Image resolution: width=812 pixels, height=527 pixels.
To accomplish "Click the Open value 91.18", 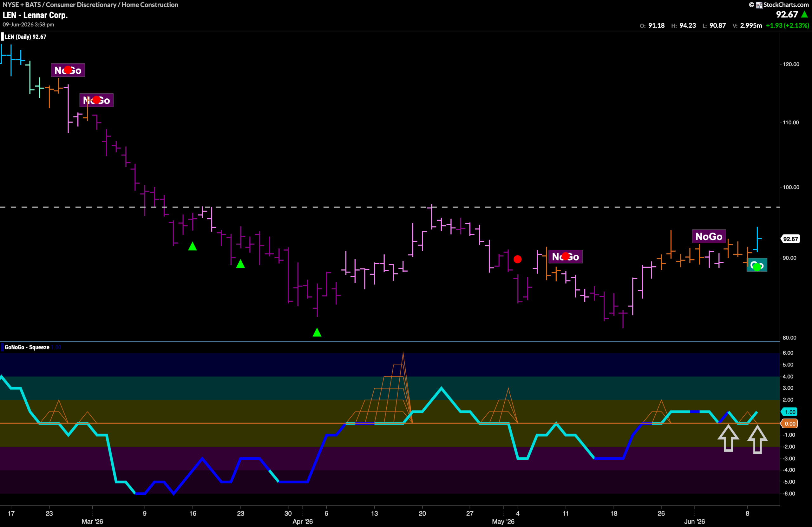I will coord(656,26).
